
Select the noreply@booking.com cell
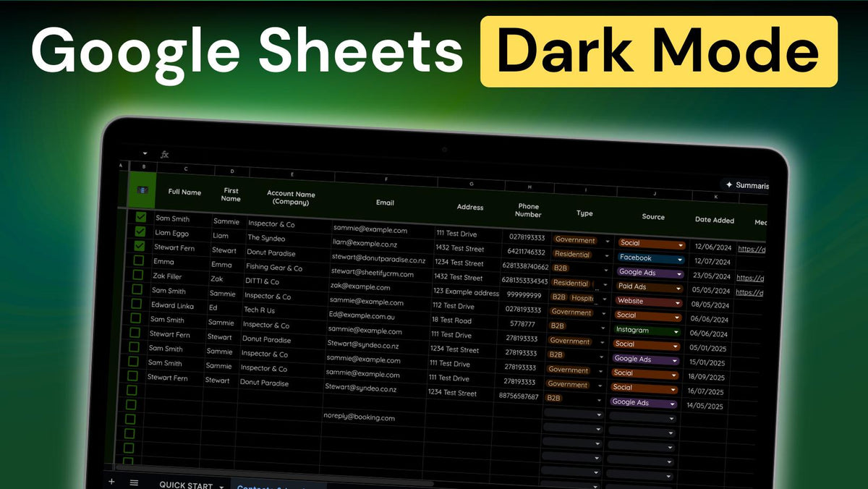359,417
